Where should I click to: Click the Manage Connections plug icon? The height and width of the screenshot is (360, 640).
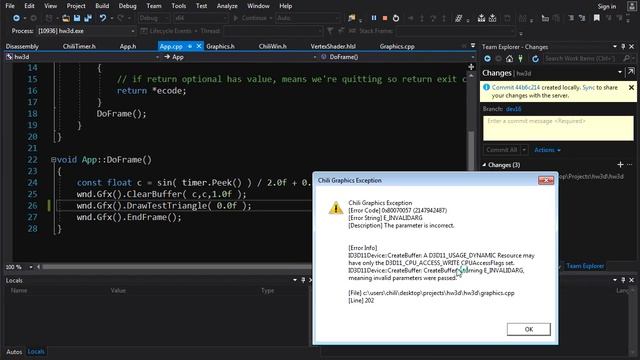pos(520,59)
